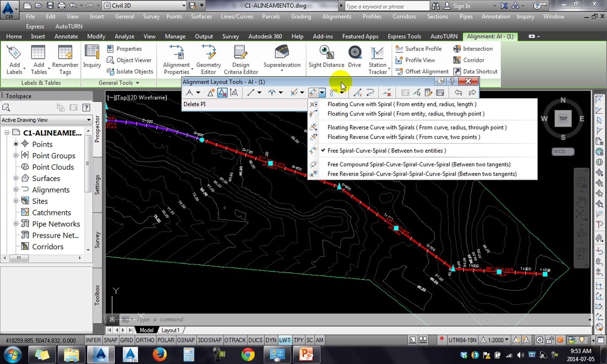The image size is (607, 364).
Task: Open the Active Drawing View dropdown
Action: 46,120
